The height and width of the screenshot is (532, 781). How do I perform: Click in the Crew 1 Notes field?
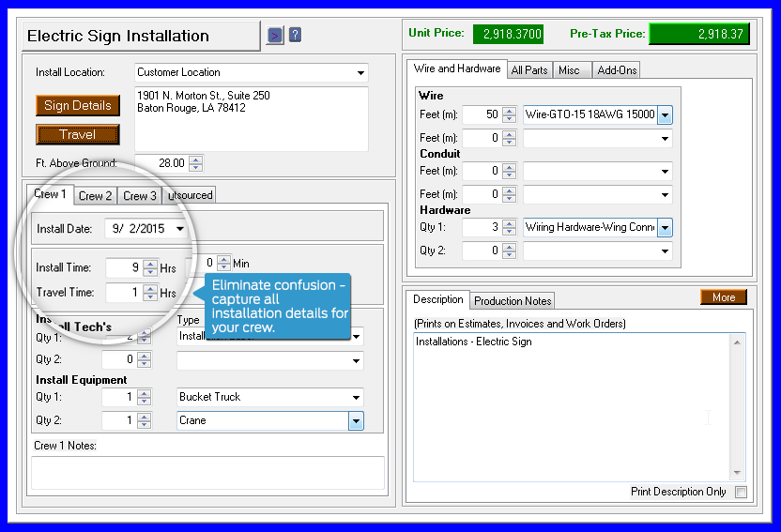click(x=207, y=472)
